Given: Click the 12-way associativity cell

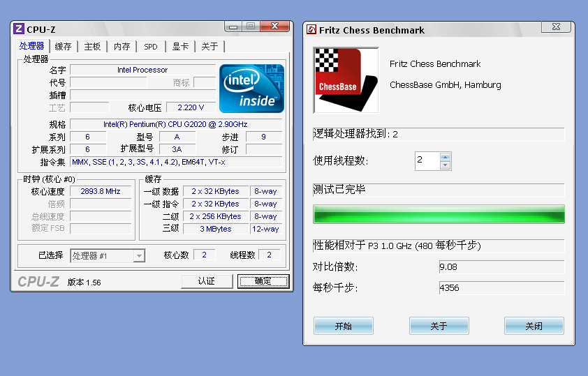Looking at the screenshot, I should click(x=265, y=229).
